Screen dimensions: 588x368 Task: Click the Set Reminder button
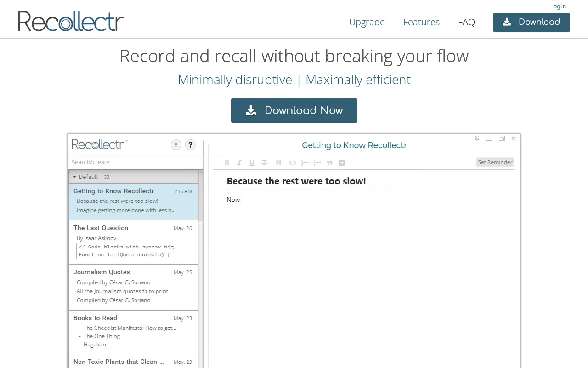click(x=495, y=162)
